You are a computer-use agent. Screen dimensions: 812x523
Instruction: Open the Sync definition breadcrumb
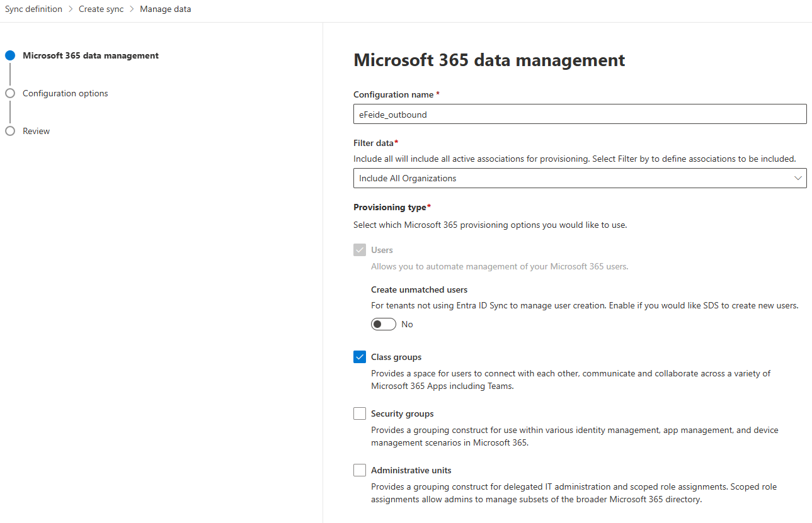[x=33, y=9]
